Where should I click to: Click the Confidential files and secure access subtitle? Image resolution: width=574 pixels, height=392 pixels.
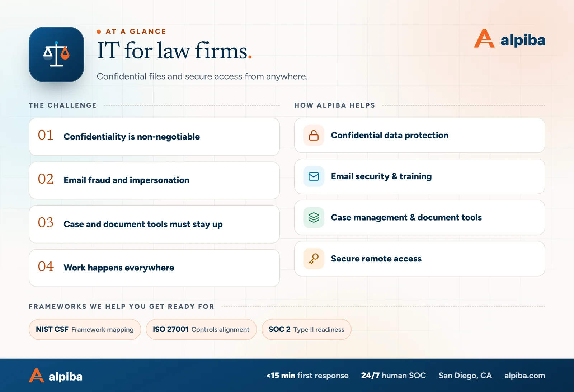(x=202, y=76)
